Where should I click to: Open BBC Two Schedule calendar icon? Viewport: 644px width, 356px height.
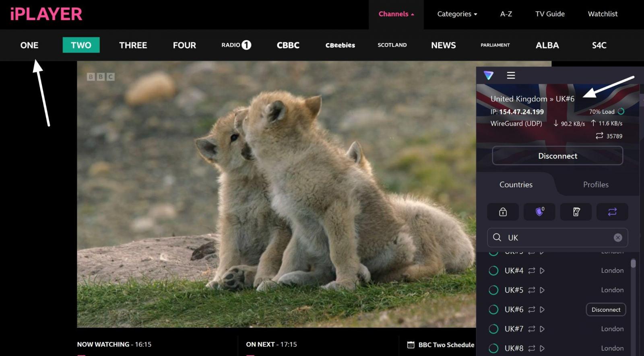pyautogui.click(x=411, y=345)
